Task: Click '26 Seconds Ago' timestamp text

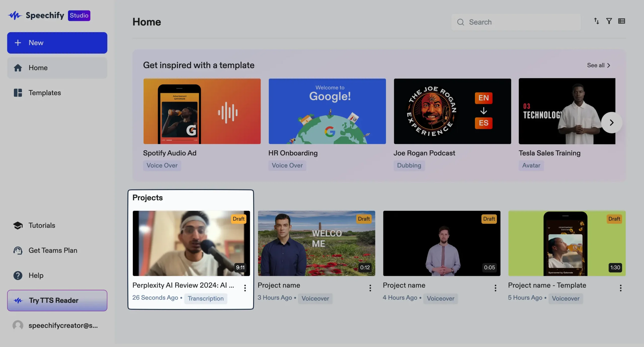Action: click(x=155, y=298)
